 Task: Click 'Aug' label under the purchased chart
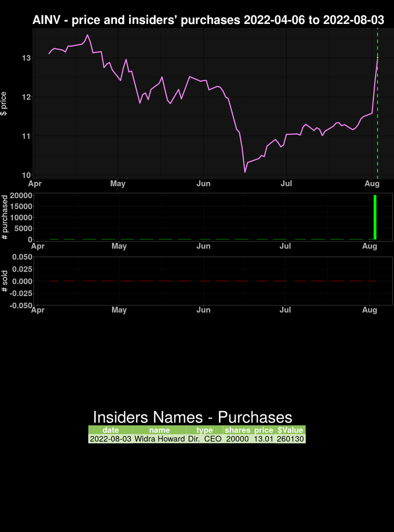pyautogui.click(x=370, y=246)
